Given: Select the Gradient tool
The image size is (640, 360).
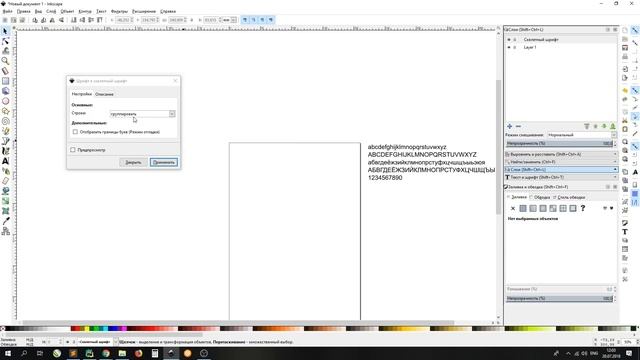Looking at the screenshot, I should 5,201.
